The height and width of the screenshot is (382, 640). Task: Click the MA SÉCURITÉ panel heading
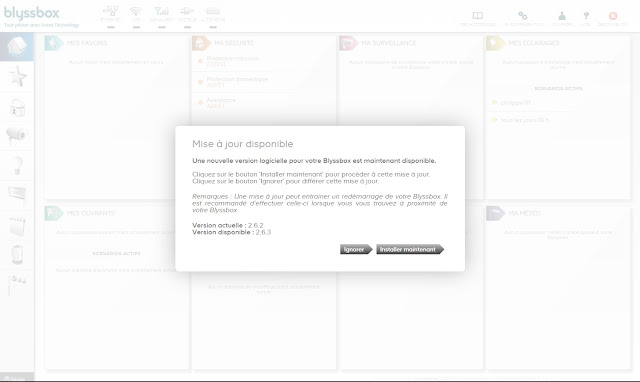[x=234, y=43]
